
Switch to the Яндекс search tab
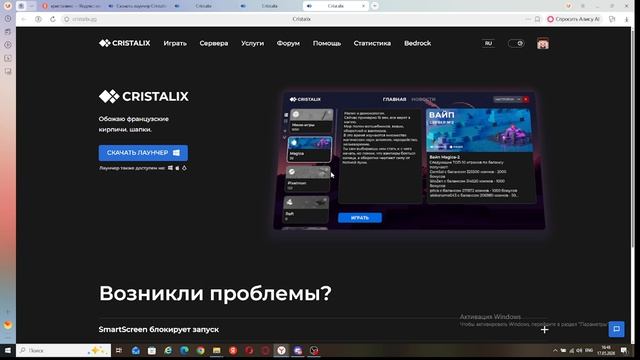click(x=72, y=6)
